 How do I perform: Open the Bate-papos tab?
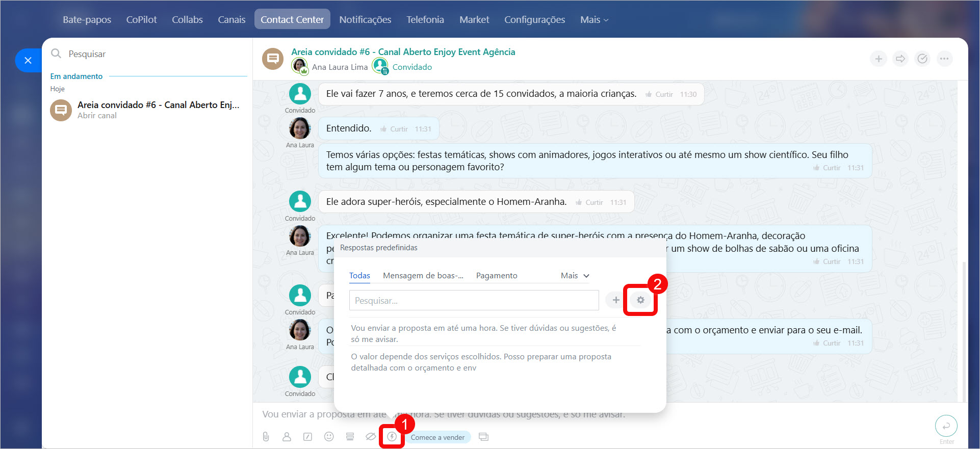tap(87, 19)
